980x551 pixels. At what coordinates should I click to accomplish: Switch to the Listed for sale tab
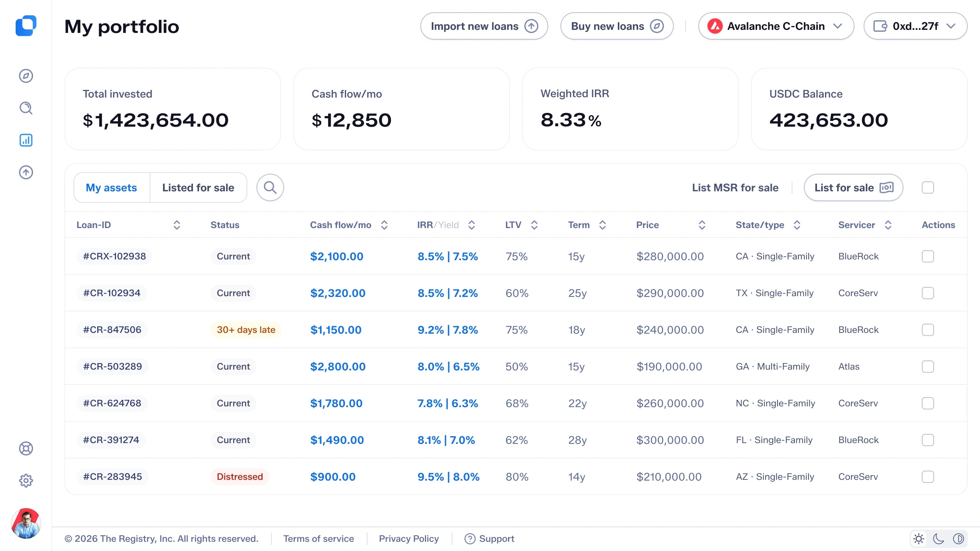(x=198, y=187)
